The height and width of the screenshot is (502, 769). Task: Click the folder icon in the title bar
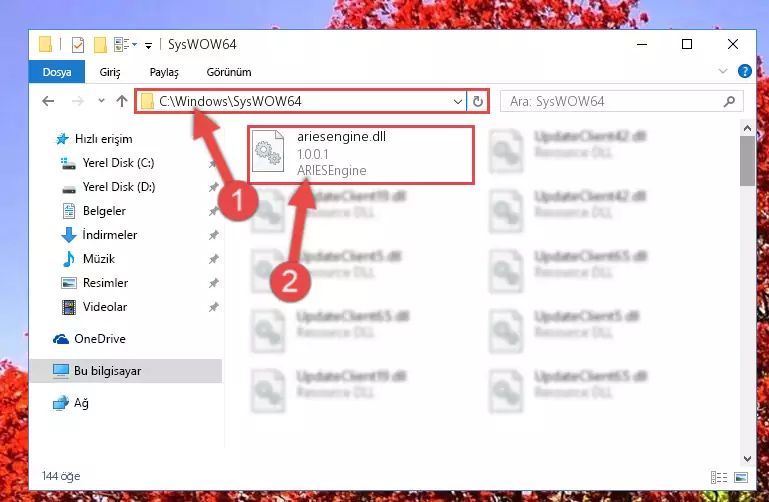tap(45, 44)
